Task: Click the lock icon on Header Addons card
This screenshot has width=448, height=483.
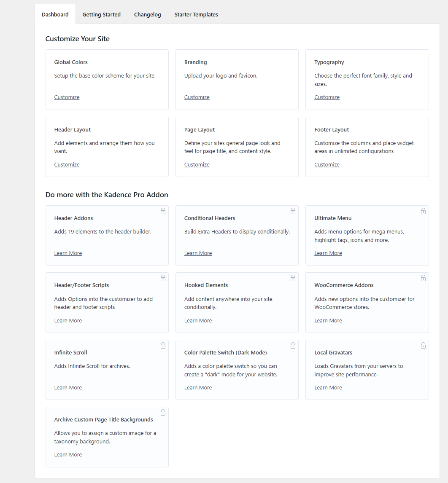Action: (163, 211)
